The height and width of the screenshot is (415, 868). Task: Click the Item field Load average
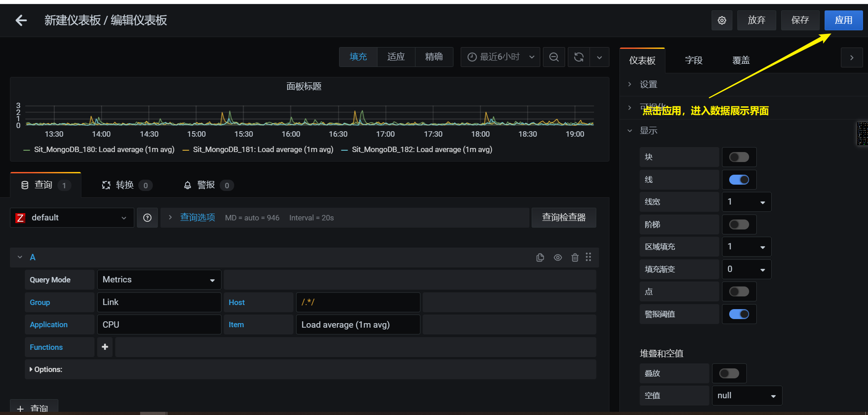358,324
